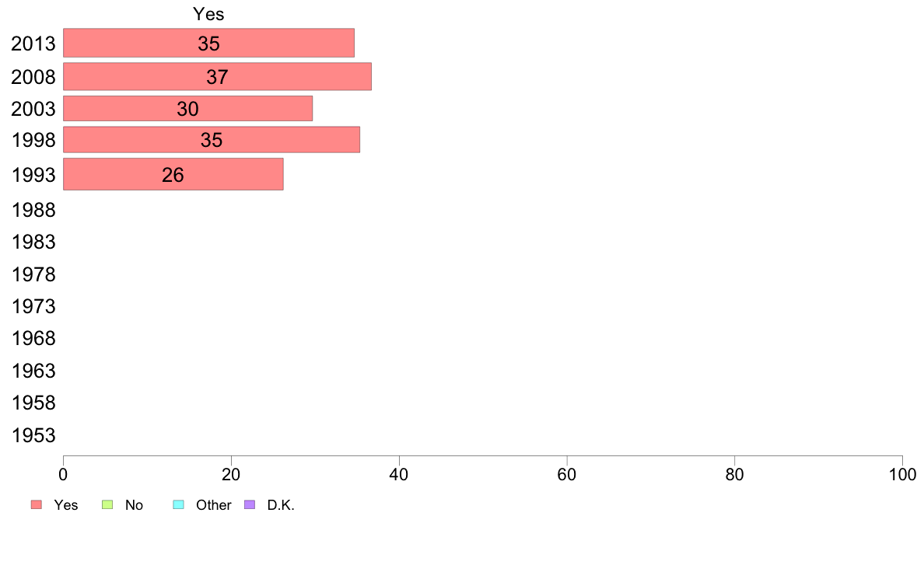Click the green No legend swatch

107,505
